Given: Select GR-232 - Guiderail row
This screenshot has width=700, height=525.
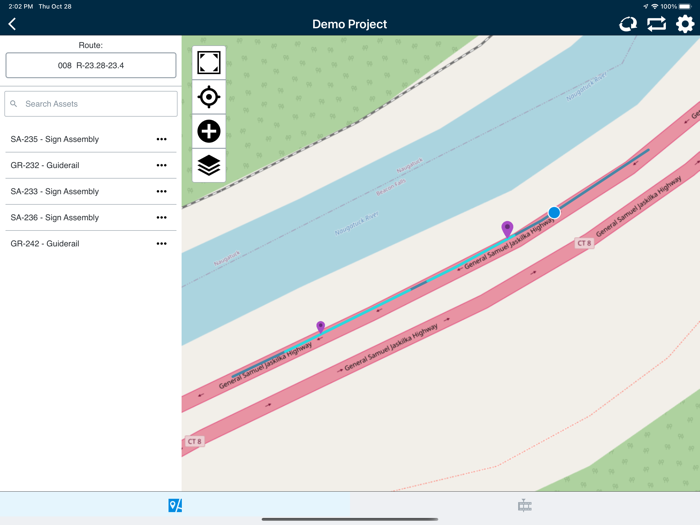Looking at the screenshot, I should 91,165.
